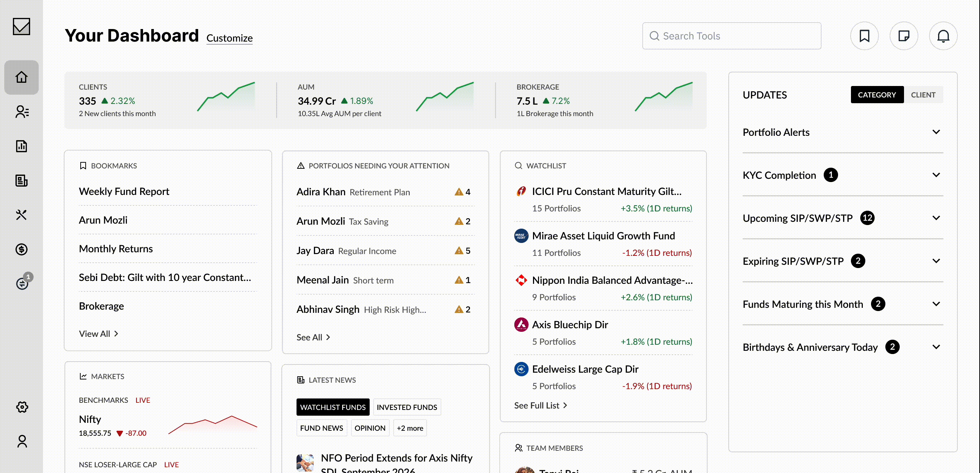Open the Home icon in sidebar
Image resolution: width=980 pixels, height=473 pixels.
point(22,77)
